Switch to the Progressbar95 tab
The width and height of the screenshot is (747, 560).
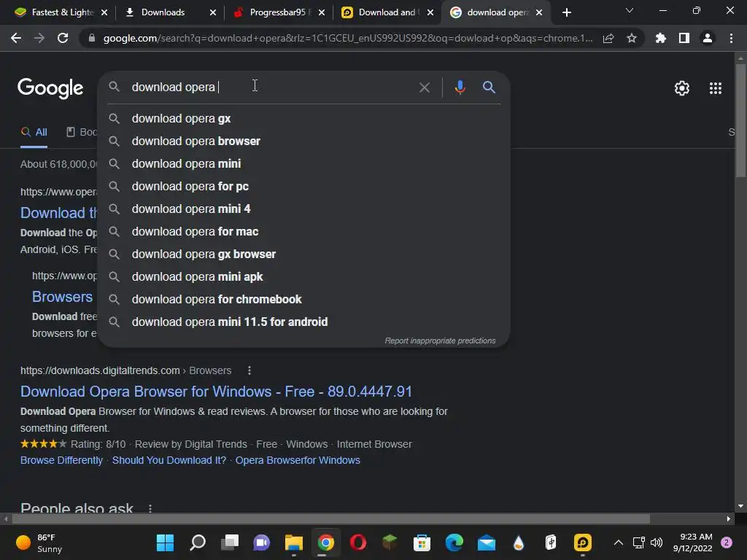tap(277, 12)
